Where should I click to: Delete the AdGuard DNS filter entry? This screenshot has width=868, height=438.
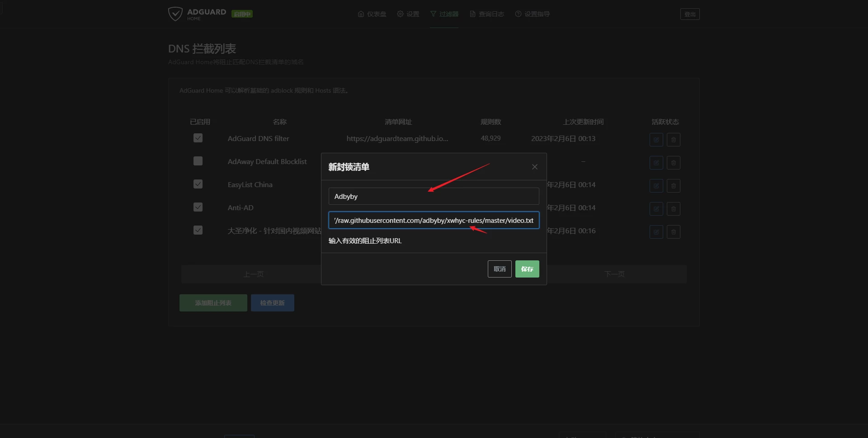click(x=674, y=140)
